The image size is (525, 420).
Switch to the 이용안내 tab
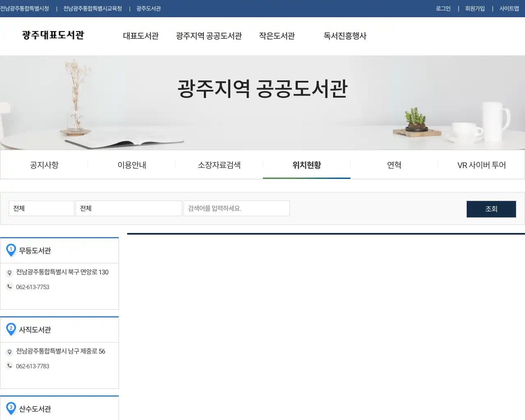pos(132,165)
